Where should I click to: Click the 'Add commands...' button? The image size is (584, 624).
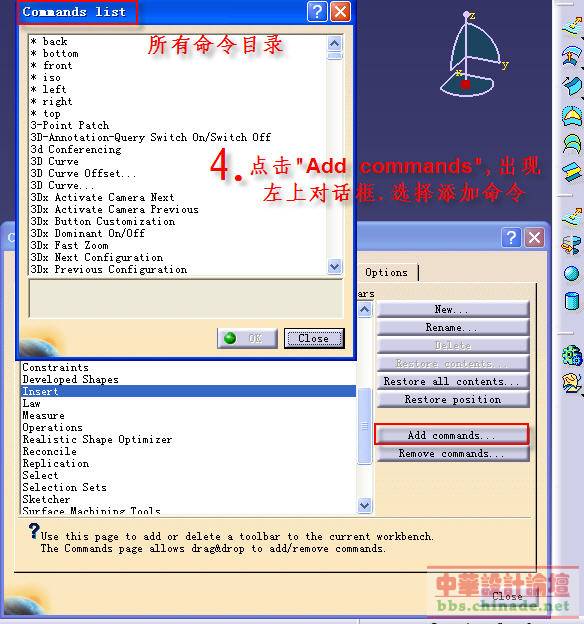pyautogui.click(x=451, y=435)
